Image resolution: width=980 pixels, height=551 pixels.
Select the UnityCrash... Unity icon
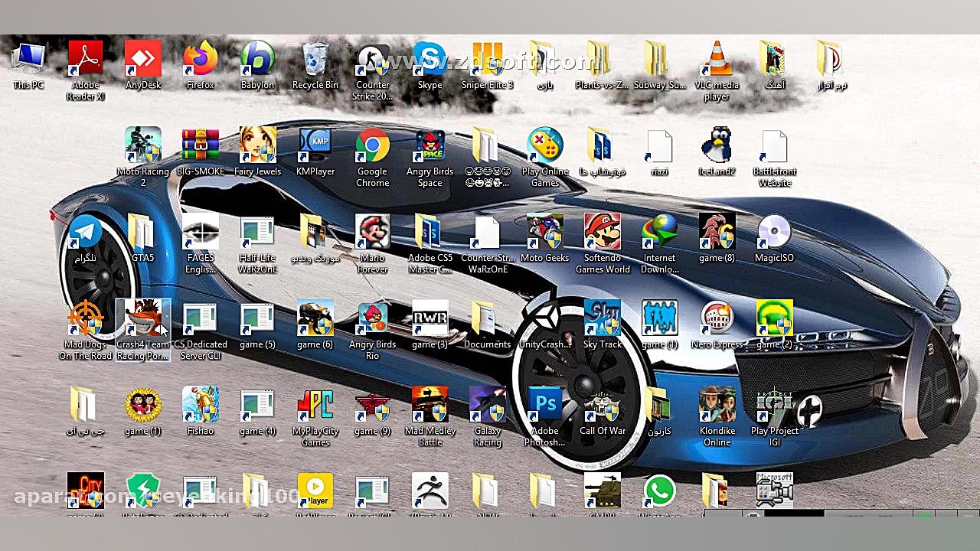544,326
